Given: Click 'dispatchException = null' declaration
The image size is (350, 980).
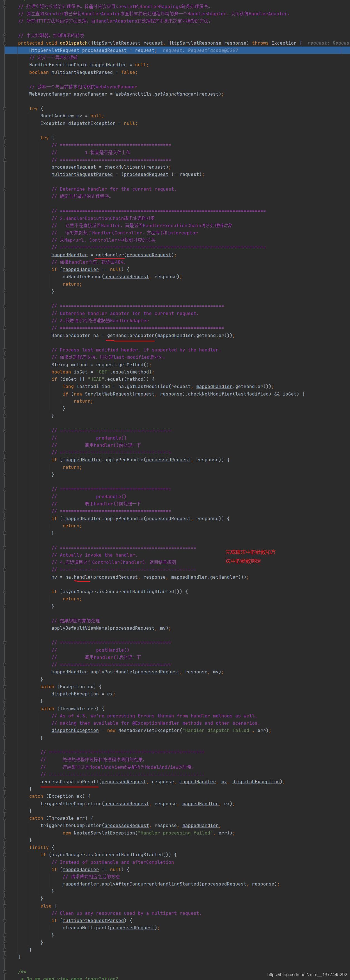Looking at the screenshot, I should pyautogui.click(x=101, y=123).
